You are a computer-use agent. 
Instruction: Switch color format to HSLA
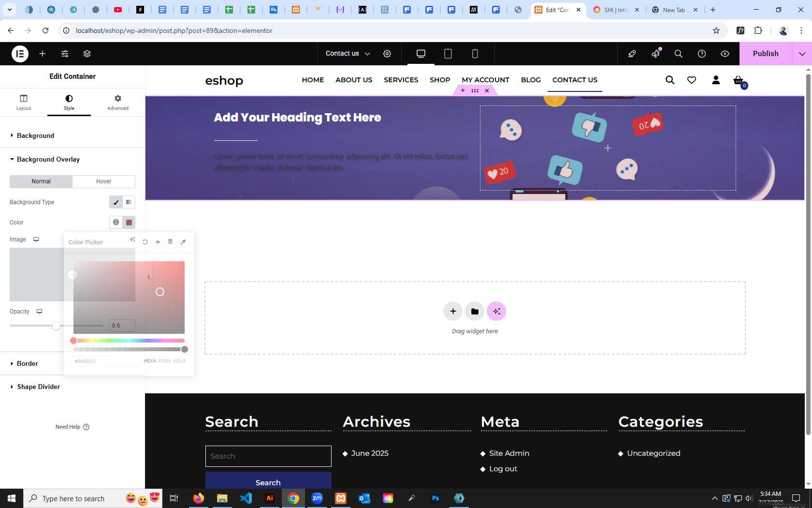pos(180,361)
